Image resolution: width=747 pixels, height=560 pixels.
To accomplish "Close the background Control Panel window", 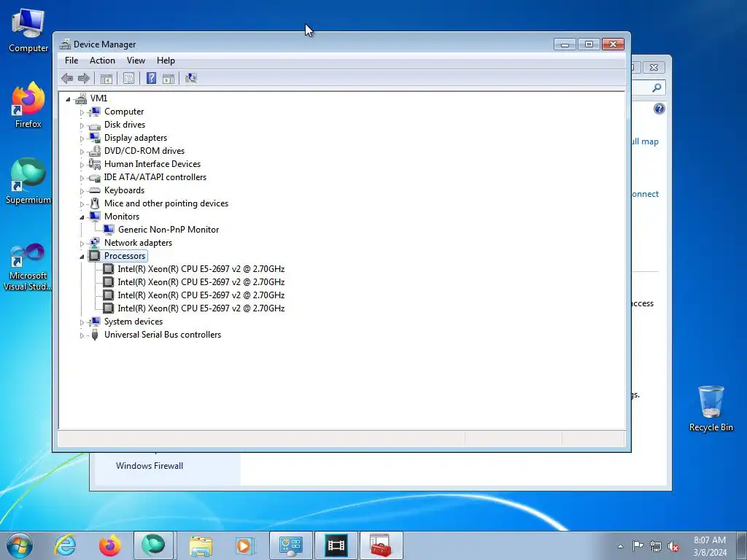I will pos(654,68).
